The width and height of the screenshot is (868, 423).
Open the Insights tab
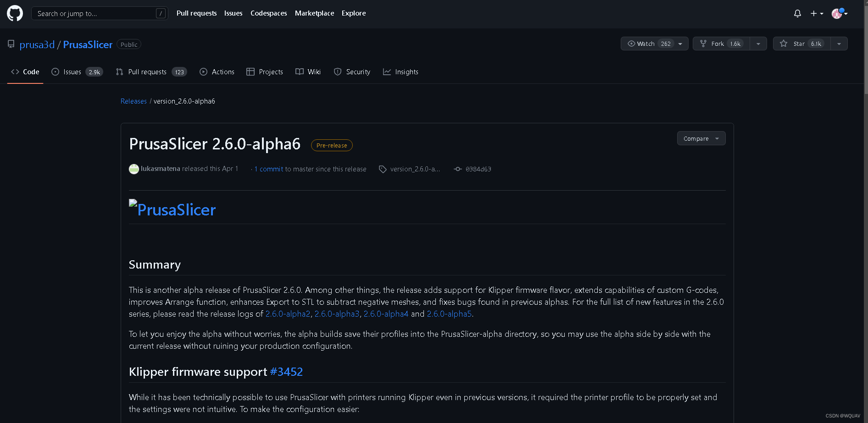coord(401,72)
